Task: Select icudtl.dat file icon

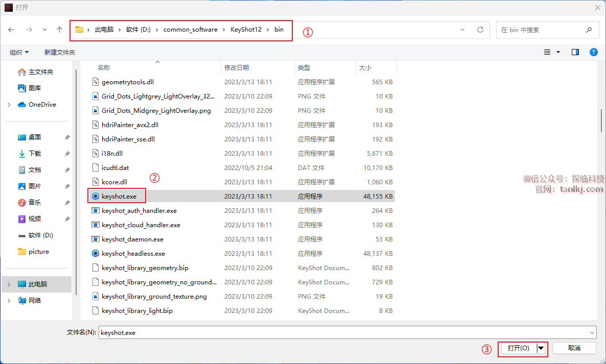Action: [96, 167]
